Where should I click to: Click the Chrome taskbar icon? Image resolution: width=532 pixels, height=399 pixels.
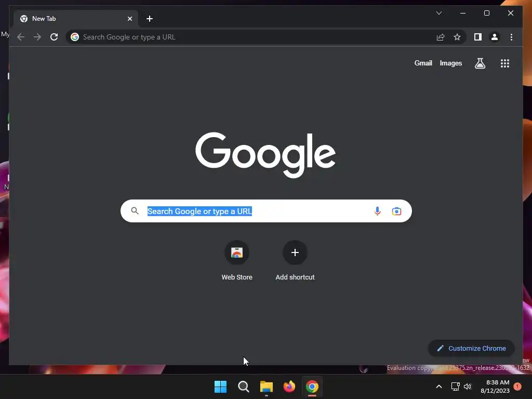pyautogui.click(x=312, y=387)
